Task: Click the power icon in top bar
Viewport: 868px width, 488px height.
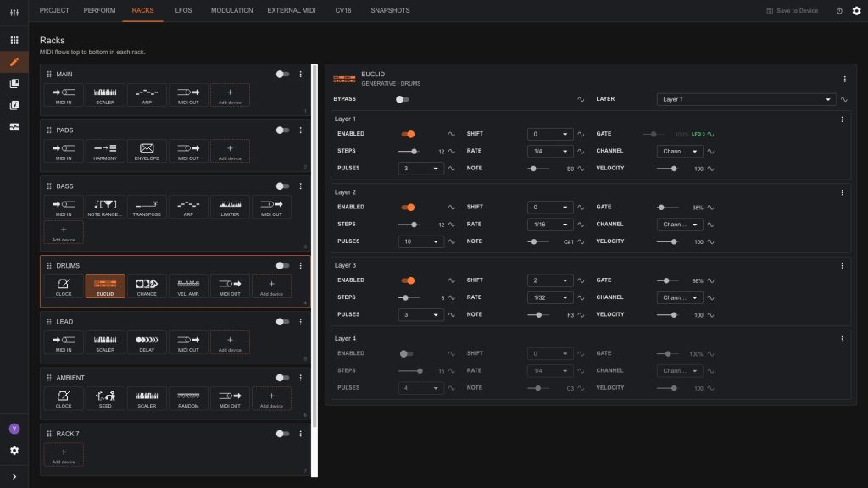Action: [x=839, y=11]
